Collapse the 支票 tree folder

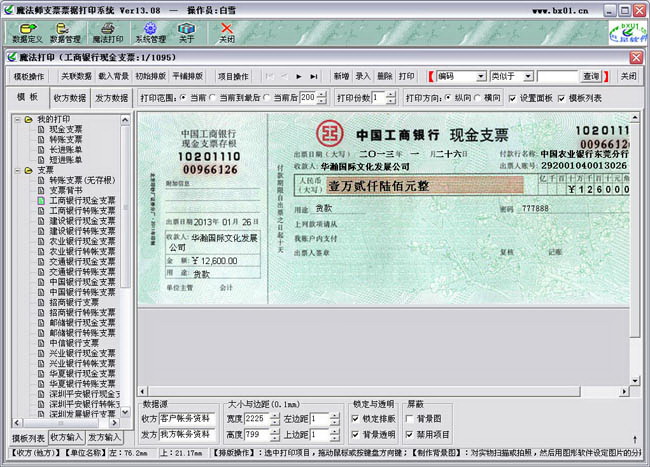coord(17,170)
